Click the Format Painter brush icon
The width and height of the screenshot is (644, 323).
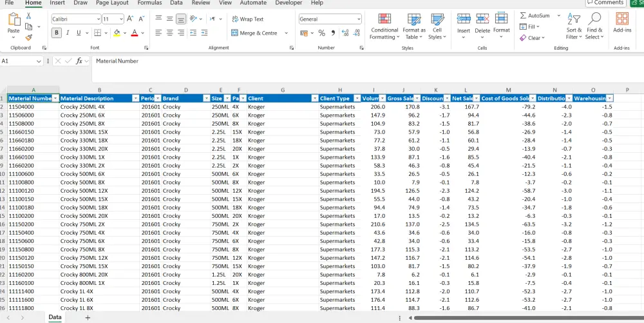click(28, 37)
